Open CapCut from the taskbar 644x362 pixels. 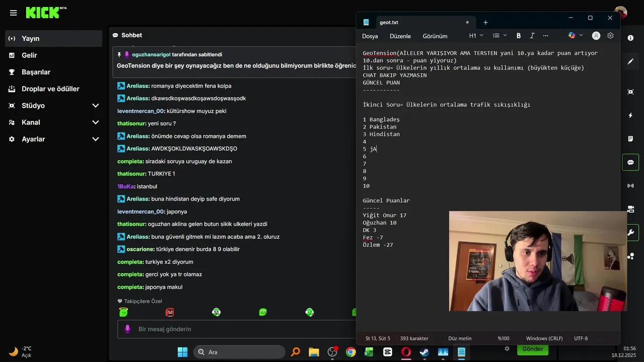(x=387, y=352)
